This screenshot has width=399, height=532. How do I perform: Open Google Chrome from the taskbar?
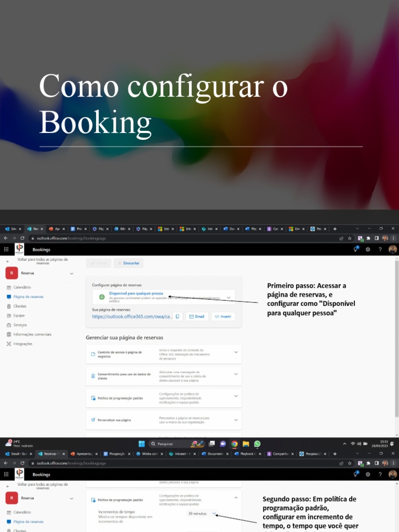[234, 444]
